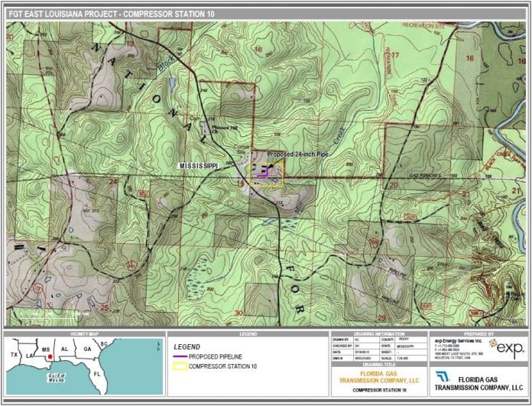The image size is (532, 406).
Task: Click the 'VICINITY MAP' panel header
Action: coord(85,334)
